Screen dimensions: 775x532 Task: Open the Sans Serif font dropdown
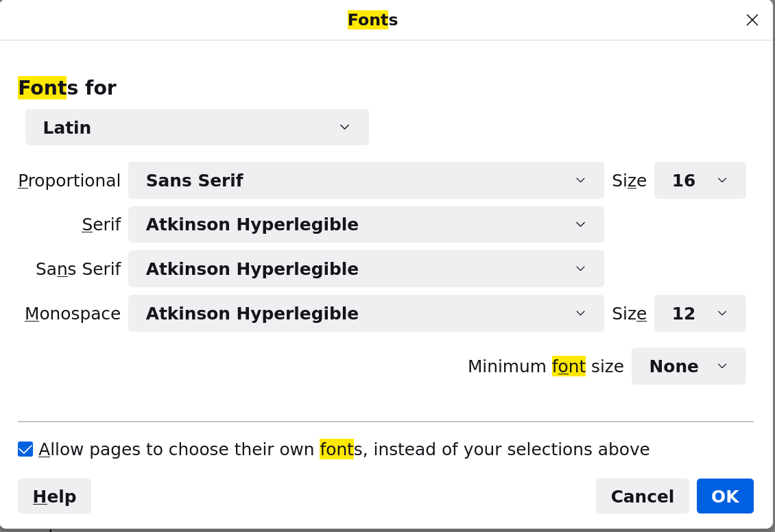coord(366,269)
